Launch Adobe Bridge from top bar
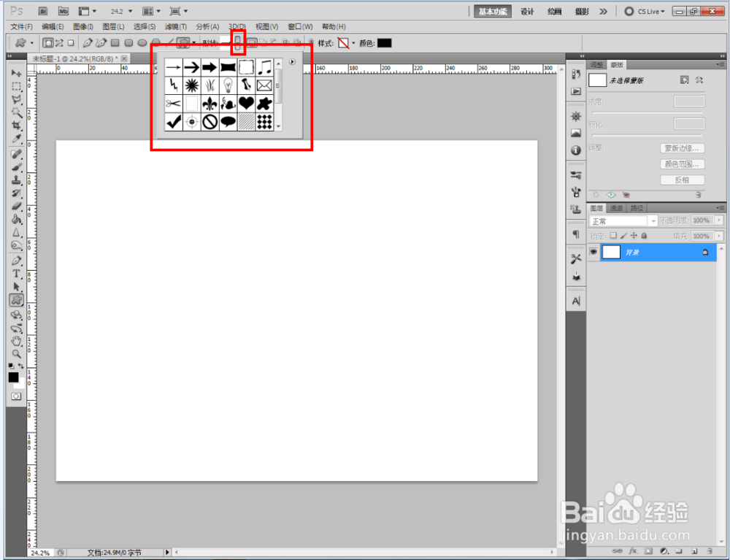The image size is (730, 560). pyautogui.click(x=43, y=11)
